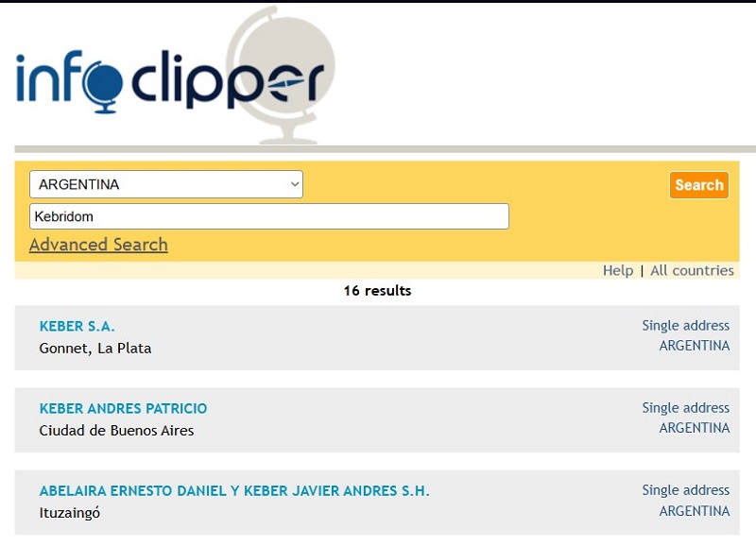756x546 pixels.
Task: Click 'Single address' on KEBER ANDRES PATRICIO row
Action: (x=686, y=408)
